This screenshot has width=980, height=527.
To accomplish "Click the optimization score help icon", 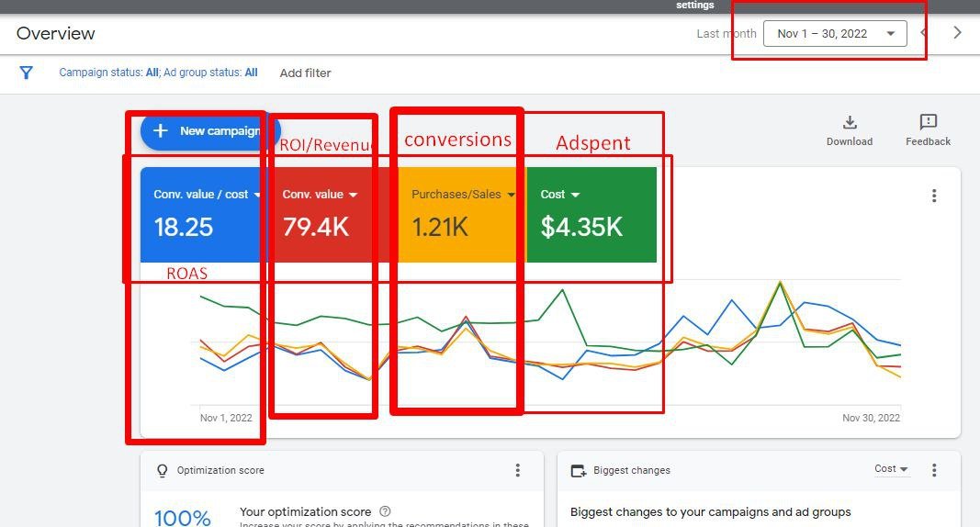I will click(385, 511).
